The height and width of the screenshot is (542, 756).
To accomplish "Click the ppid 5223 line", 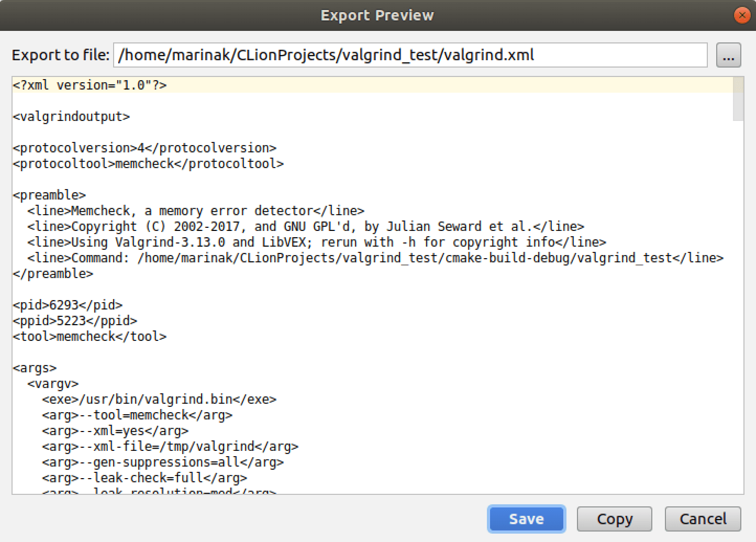I will coord(75,320).
